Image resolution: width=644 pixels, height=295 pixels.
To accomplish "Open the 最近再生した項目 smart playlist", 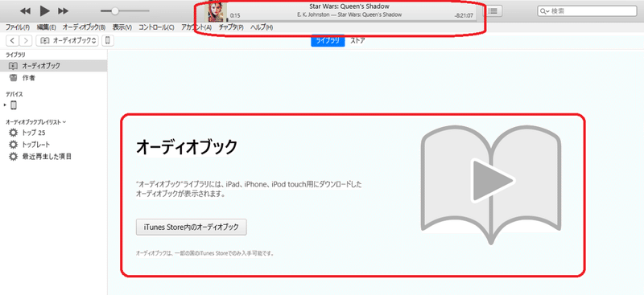I will click(x=47, y=156).
